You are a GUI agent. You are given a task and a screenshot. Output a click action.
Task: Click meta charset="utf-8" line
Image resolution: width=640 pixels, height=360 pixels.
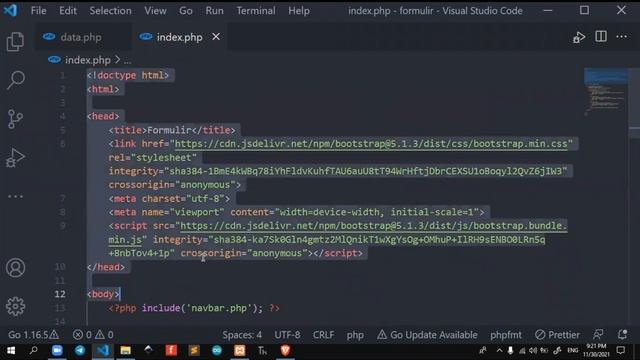point(169,198)
